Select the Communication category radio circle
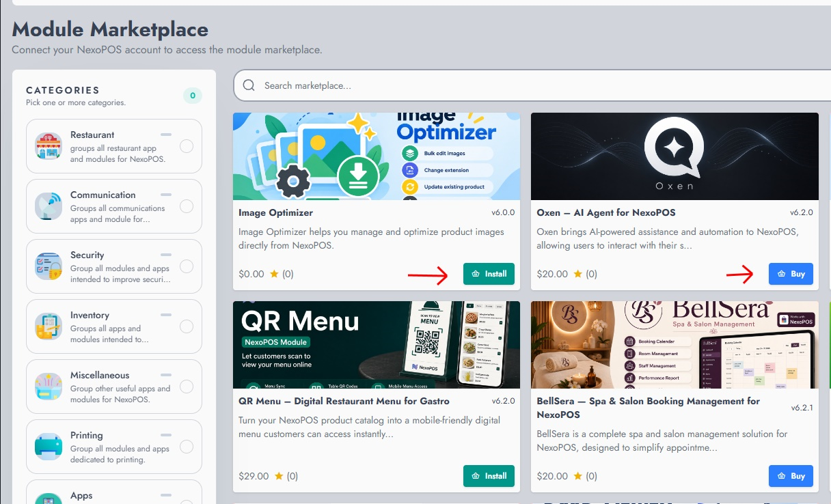Image resolution: width=831 pixels, height=504 pixels. (186, 206)
